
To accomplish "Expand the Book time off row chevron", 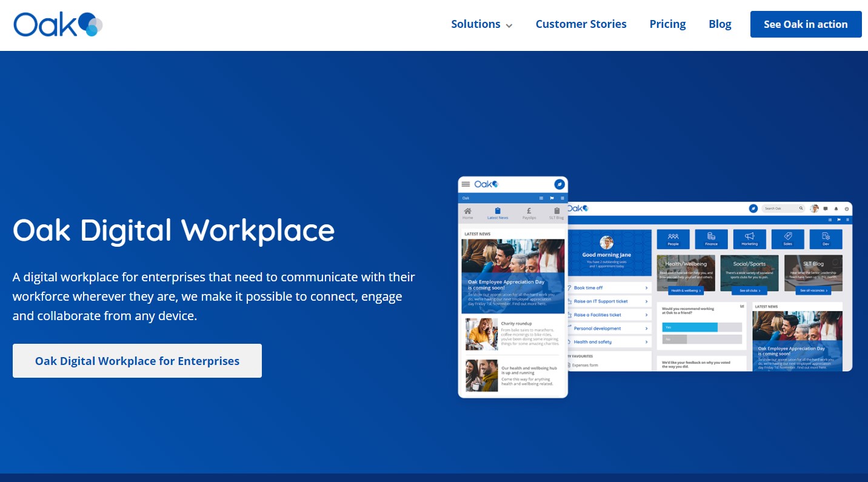I will [646, 288].
